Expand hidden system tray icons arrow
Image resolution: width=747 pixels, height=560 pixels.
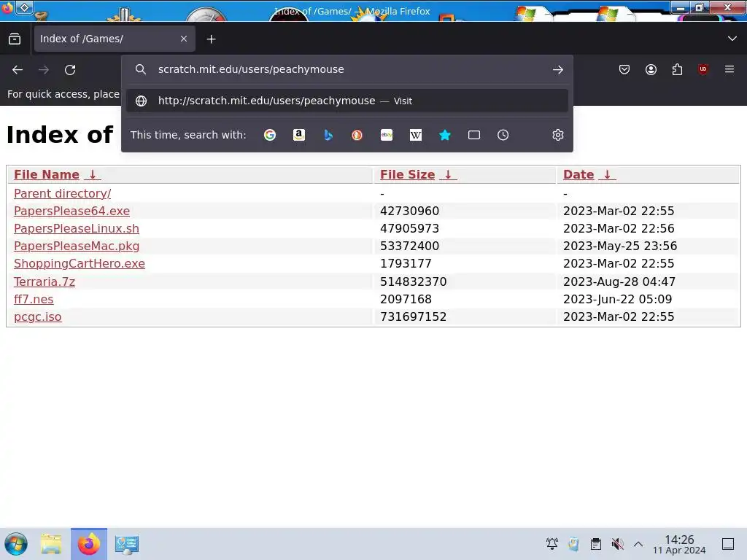(x=638, y=544)
